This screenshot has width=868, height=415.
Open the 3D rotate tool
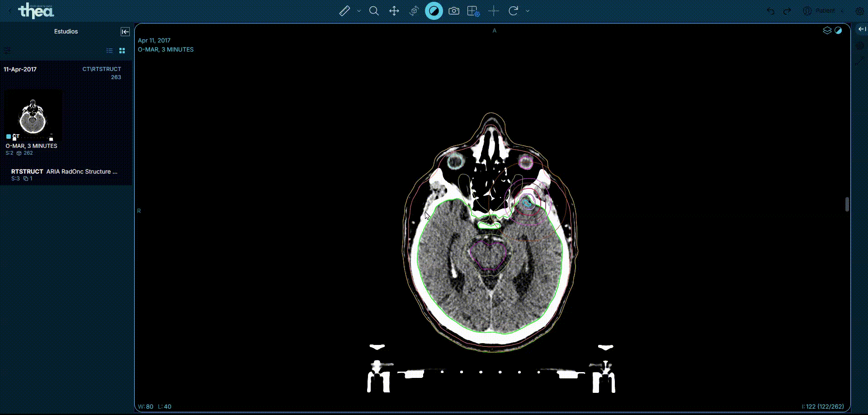414,10
